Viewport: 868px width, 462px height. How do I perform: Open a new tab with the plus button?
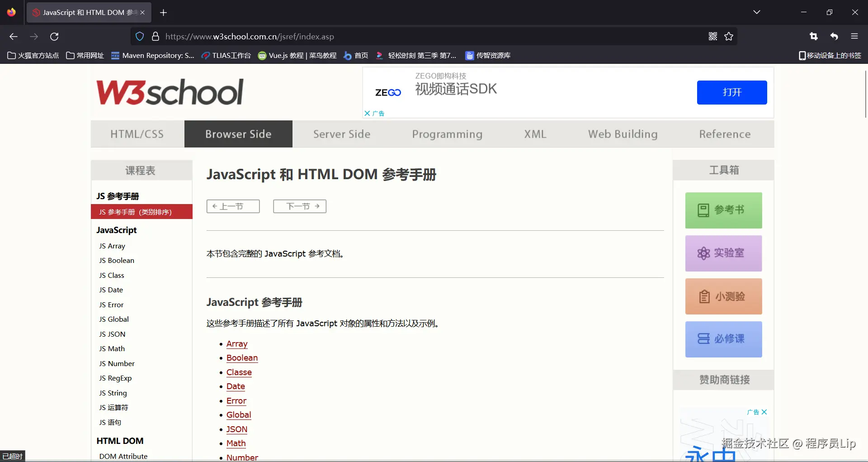(164, 13)
